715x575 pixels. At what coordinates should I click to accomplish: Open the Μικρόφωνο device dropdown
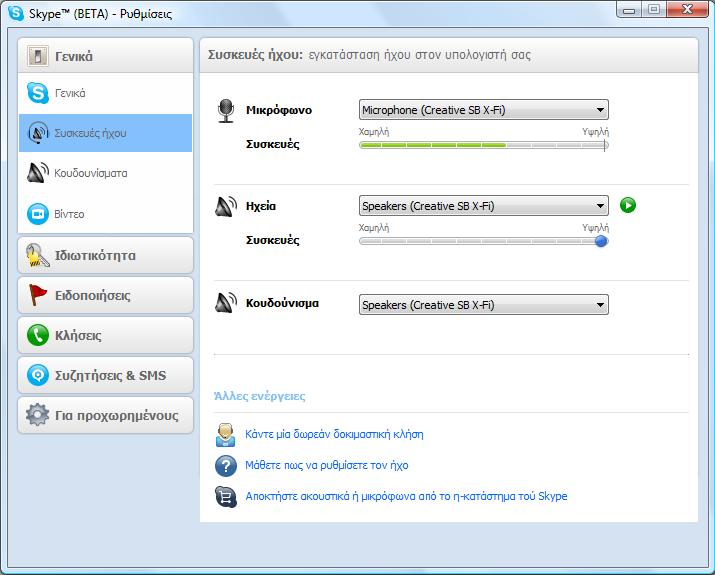click(x=483, y=110)
